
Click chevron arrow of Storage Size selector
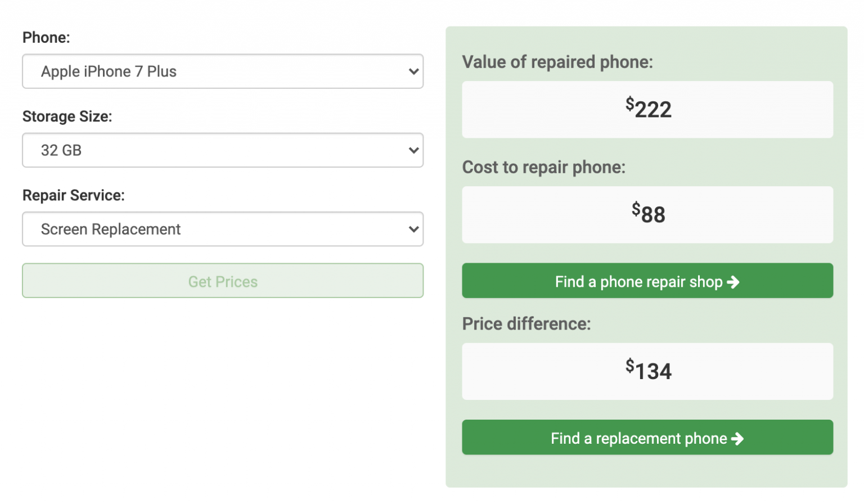tap(413, 150)
